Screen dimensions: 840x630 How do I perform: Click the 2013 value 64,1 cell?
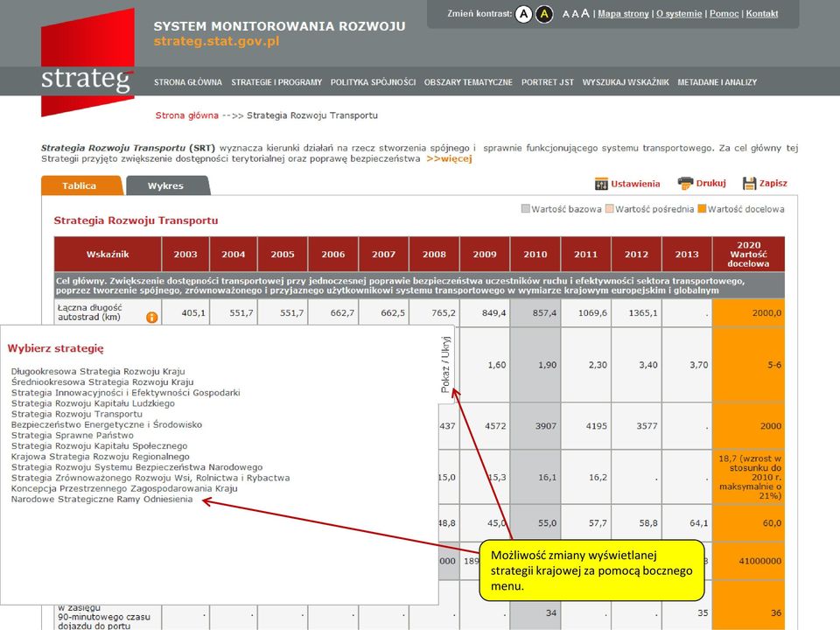coord(687,523)
